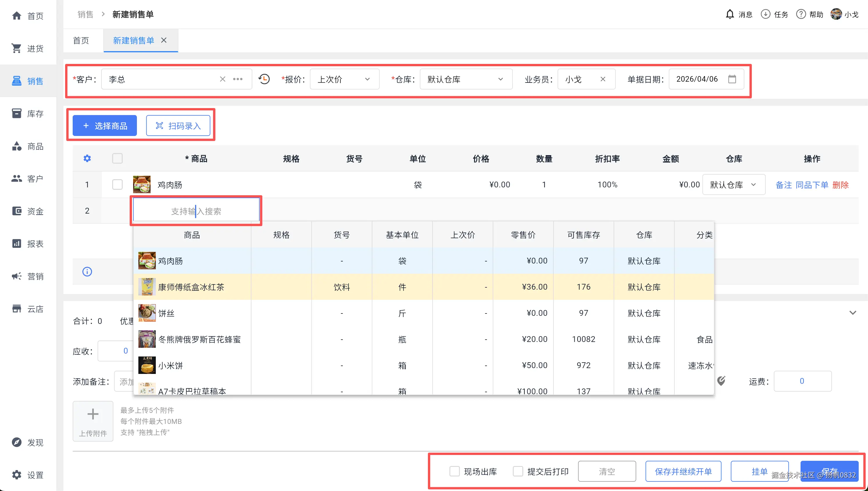
Task: Click the notification bell icon
Action: click(730, 15)
